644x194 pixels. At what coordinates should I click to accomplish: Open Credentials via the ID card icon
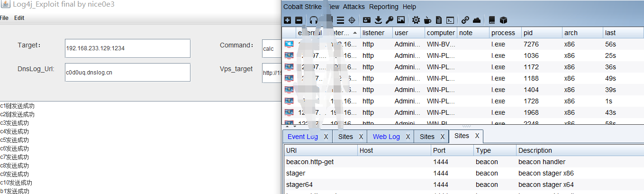pos(367,20)
